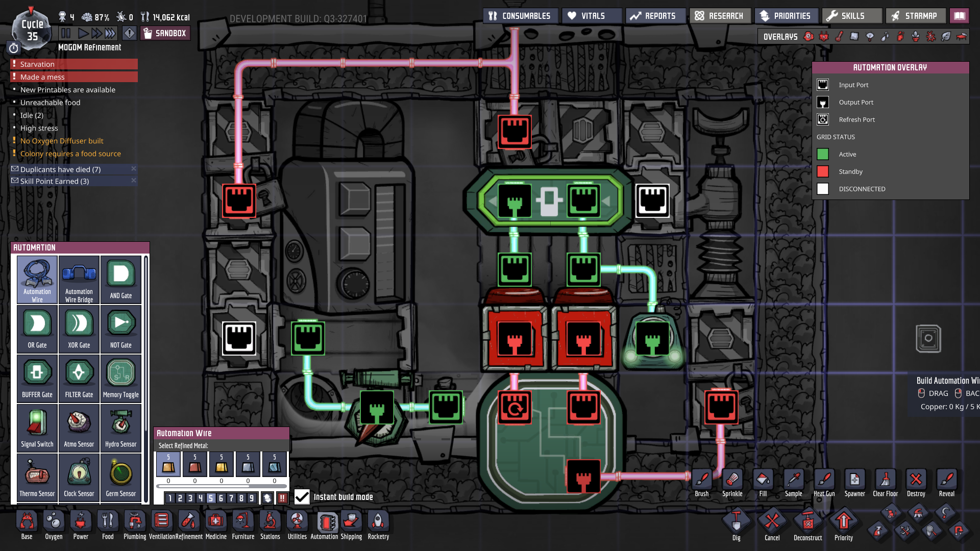This screenshot has width=980, height=551.
Task: Uncheck Instant build mode checkbox
Action: pos(302,497)
